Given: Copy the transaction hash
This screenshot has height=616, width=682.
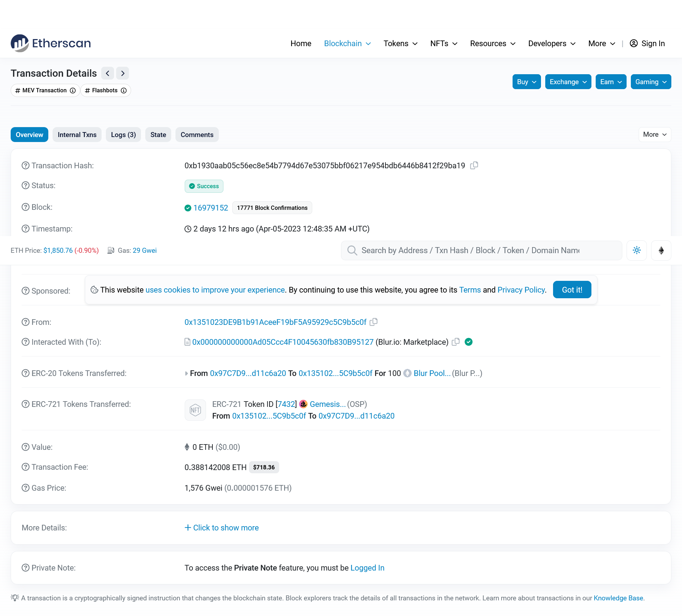Looking at the screenshot, I should pos(474,165).
